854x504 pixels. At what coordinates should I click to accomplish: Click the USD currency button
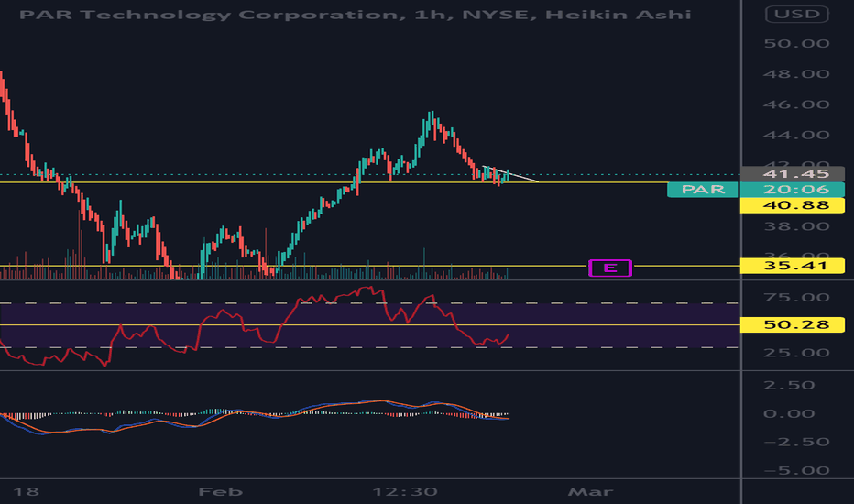coord(797,14)
